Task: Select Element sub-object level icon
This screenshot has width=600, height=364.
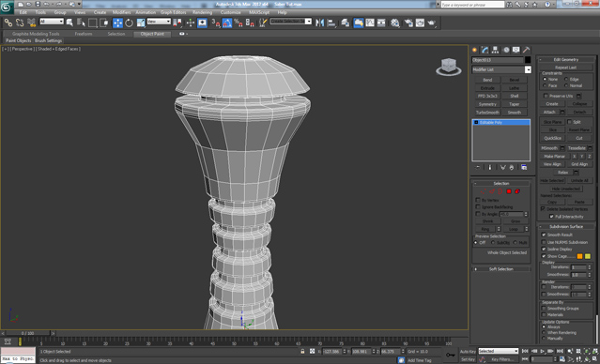Action: tap(517, 191)
